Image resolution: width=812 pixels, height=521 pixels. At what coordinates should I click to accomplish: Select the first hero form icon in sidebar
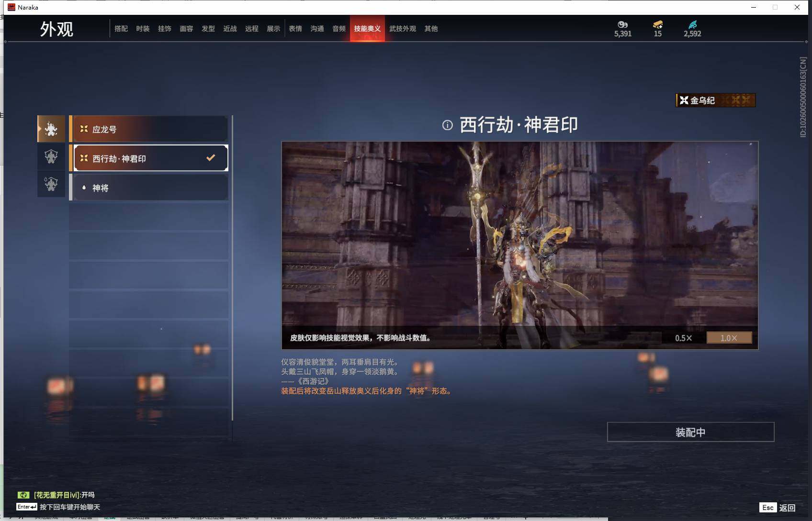click(x=51, y=129)
